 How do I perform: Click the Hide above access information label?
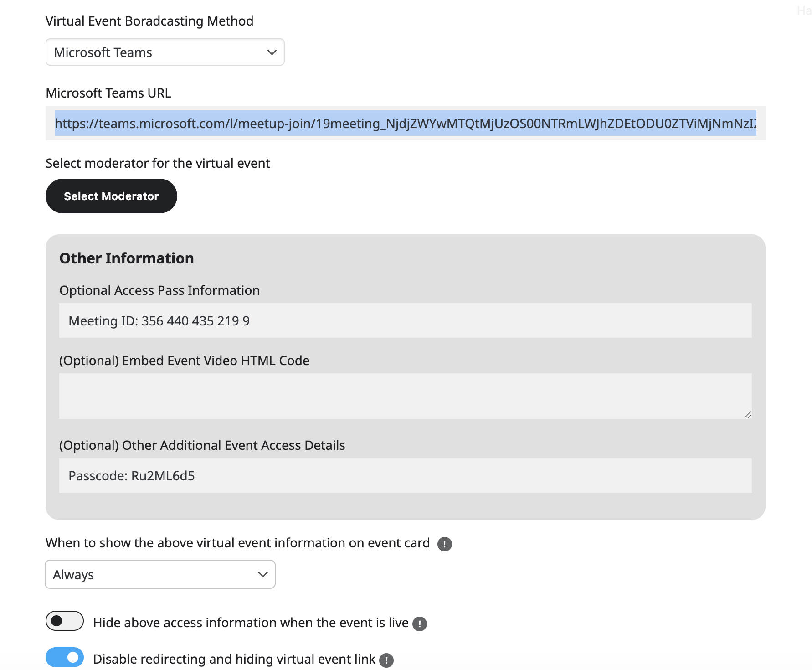(x=251, y=623)
